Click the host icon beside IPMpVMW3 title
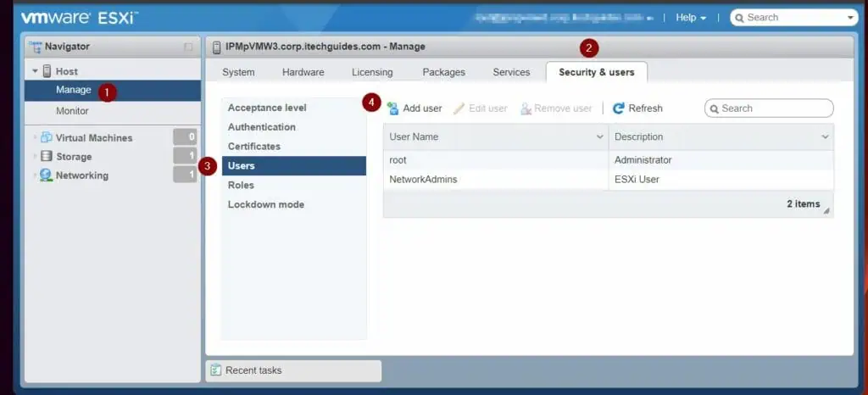This screenshot has width=868, height=395. [216, 47]
